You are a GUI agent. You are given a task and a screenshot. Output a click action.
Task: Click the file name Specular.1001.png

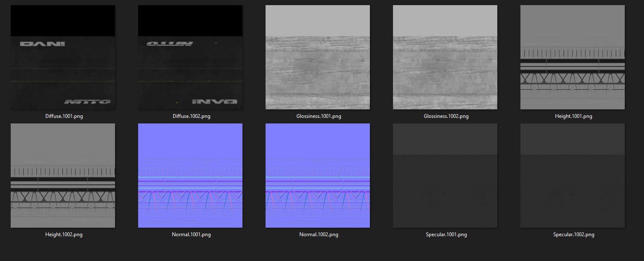[x=446, y=235]
